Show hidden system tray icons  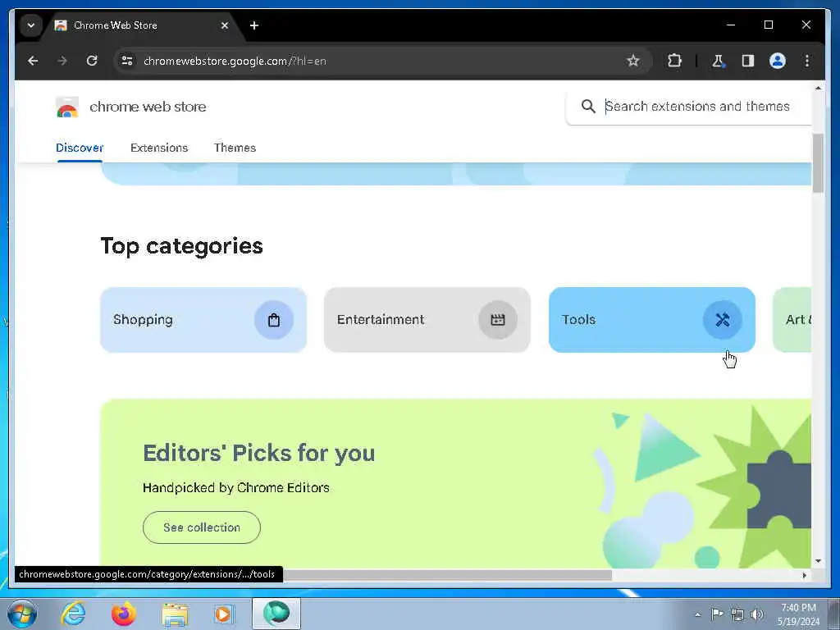tap(697, 614)
